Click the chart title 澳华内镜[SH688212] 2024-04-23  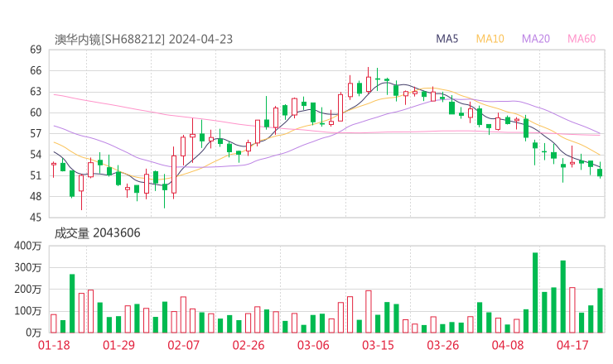143,40
